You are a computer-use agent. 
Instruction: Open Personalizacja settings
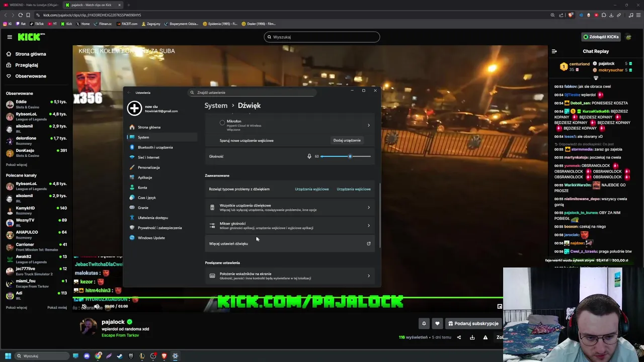162,167
